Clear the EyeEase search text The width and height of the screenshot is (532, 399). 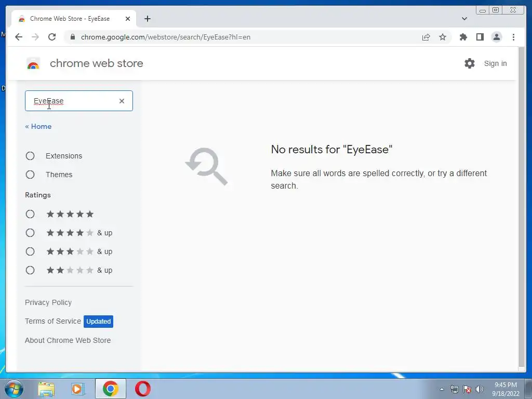[122, 101]
